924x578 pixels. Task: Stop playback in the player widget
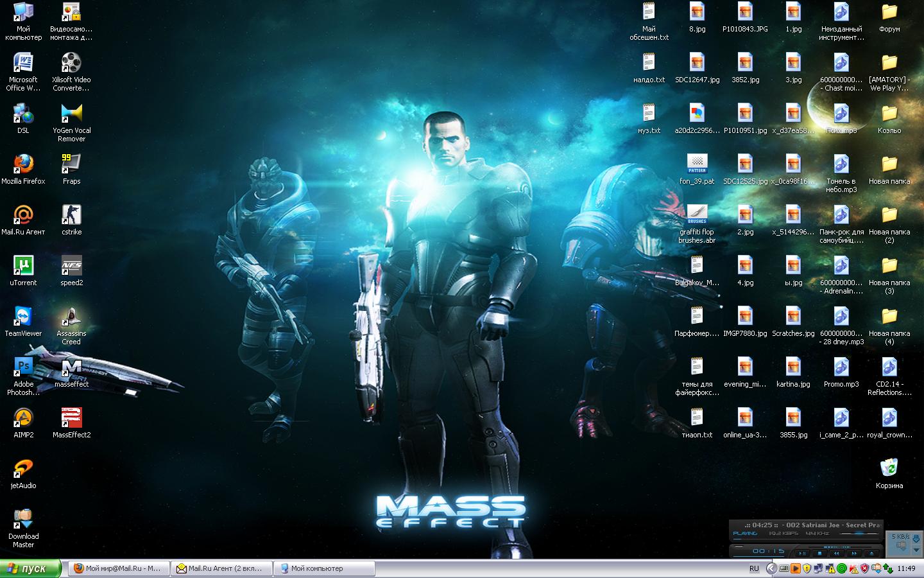pos(819,553)
